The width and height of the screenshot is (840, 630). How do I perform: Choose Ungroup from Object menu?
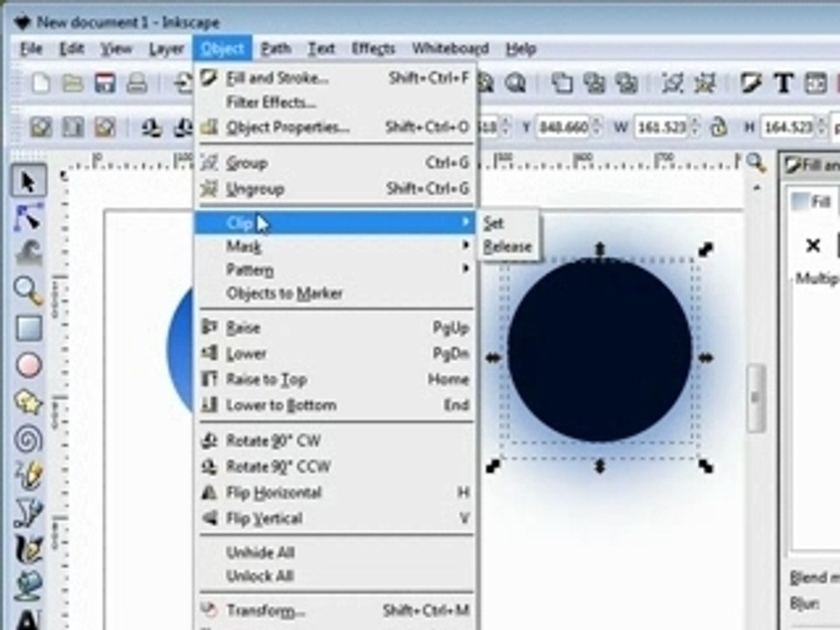[335, 189]
